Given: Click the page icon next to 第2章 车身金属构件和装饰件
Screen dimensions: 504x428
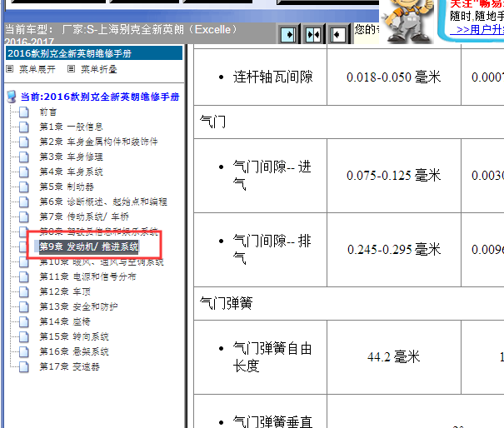Looking at the screenshot, I should pyautogui.click(x=24, y=142).
